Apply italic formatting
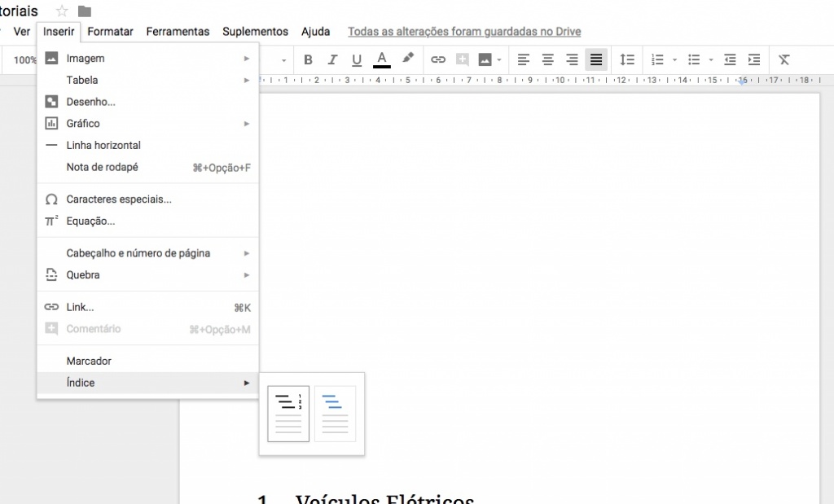 [332, 59]
